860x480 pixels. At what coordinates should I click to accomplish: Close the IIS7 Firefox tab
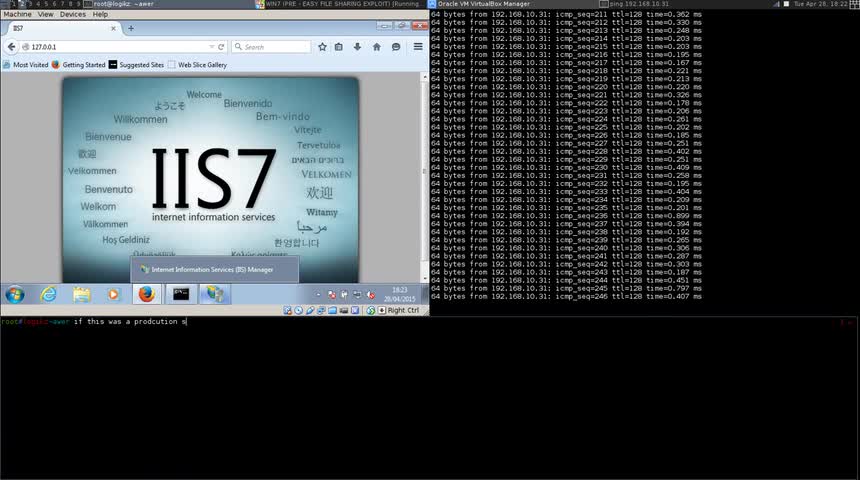pos(114,29)
